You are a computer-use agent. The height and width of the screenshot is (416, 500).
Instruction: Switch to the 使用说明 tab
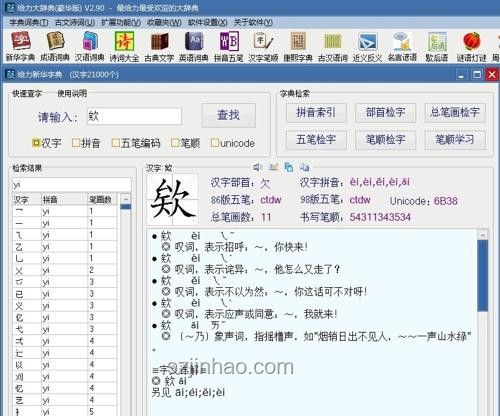72,94
